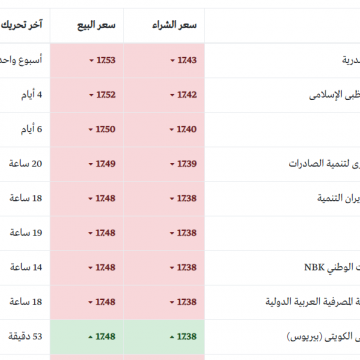Click the down arrow beside buy price 17.43
This screenshot has height=360, width=360.
tap(172, 61)
